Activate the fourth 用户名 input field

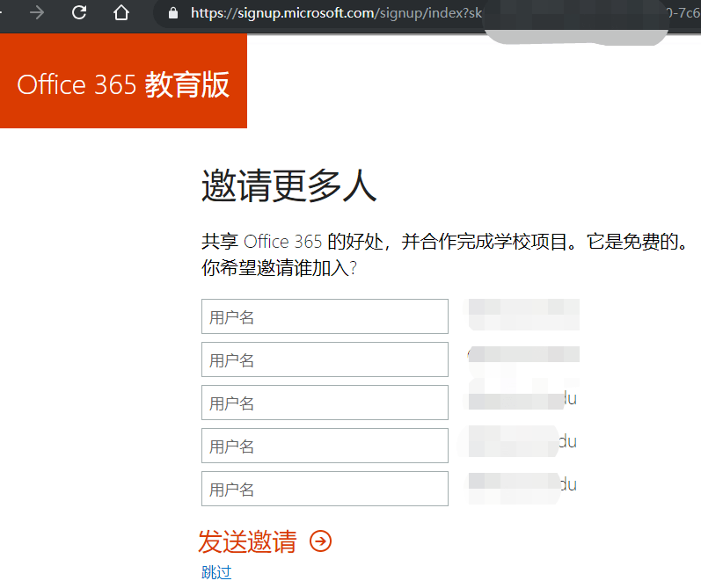[325, 446]
